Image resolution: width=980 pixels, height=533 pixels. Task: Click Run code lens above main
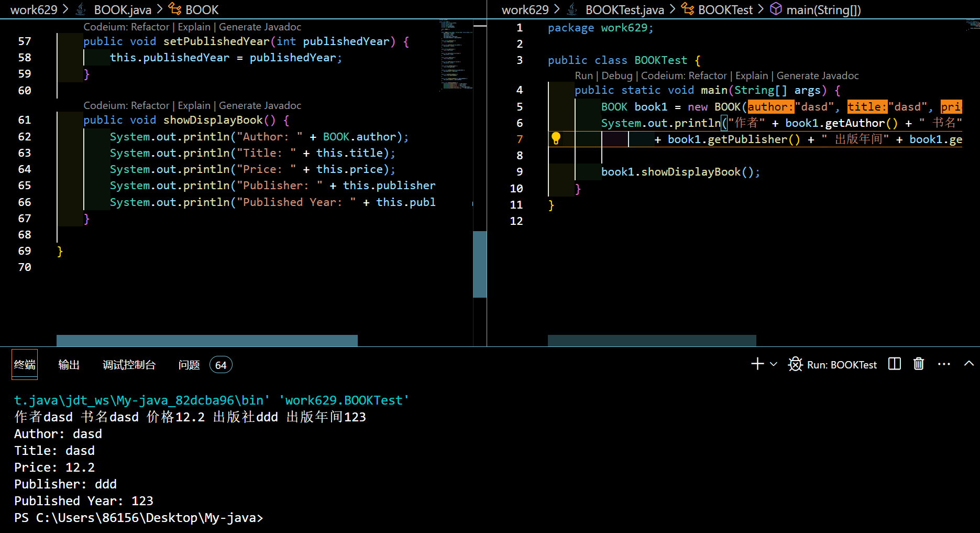pos(583,75)
